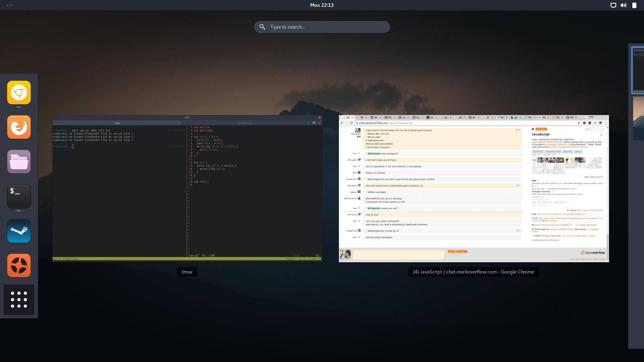Toggle the JavaScript room favorite star
This screenshot has height=362, width=644.
601,135
